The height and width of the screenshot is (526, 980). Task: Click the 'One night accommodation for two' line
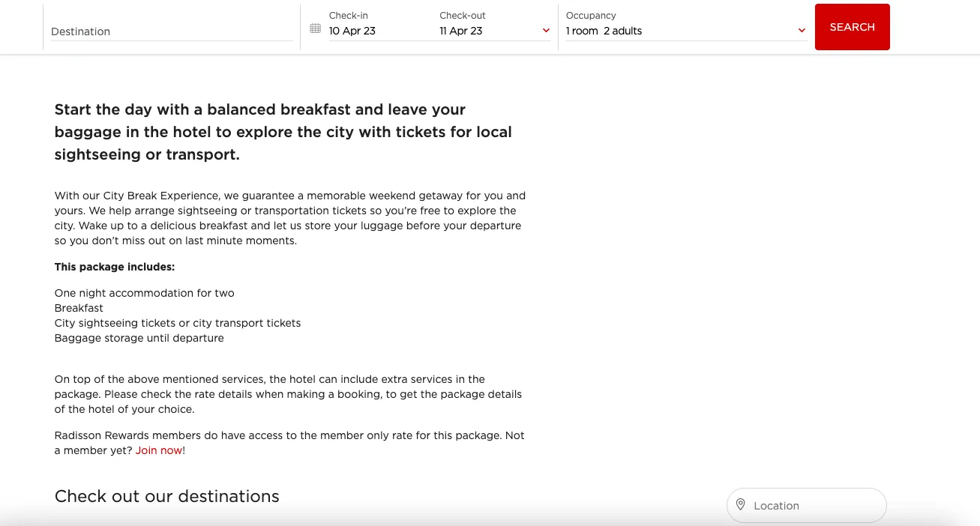[x=145, y=293]
